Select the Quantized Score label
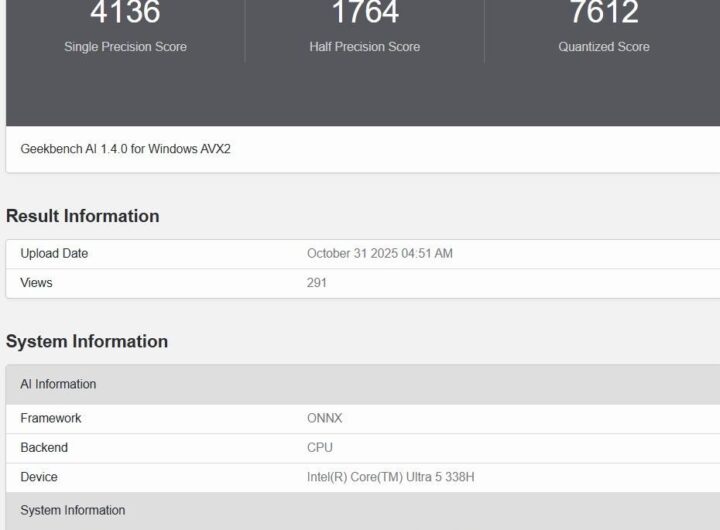 pos(604,47)
